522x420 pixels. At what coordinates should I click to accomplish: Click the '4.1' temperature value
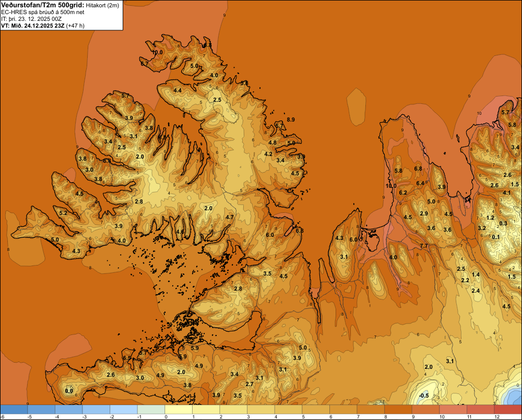[506, 193]
